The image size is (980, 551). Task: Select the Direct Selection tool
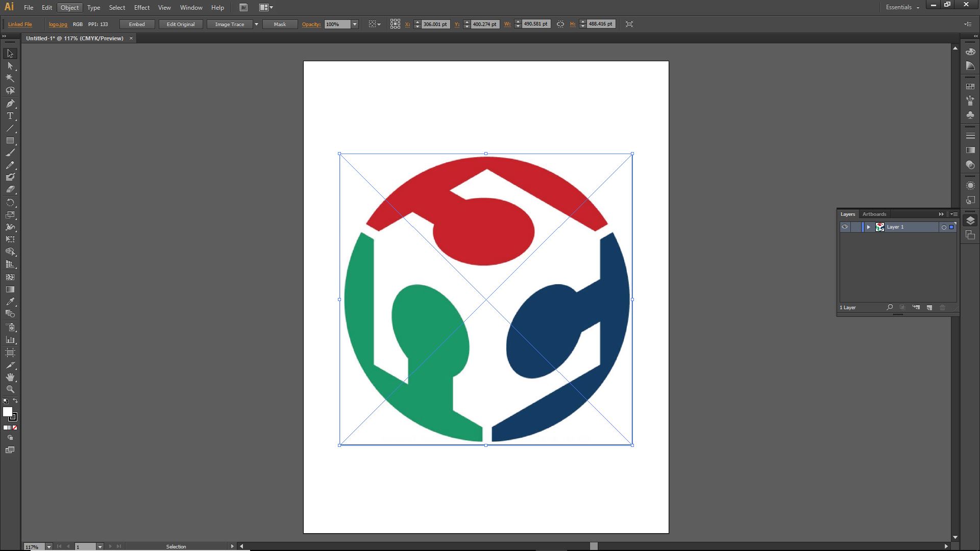pyautogui.click(x=10, y=66)
